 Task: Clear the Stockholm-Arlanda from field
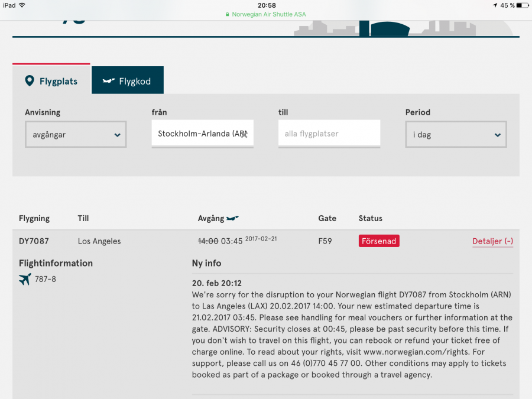(x=244, y=134)
